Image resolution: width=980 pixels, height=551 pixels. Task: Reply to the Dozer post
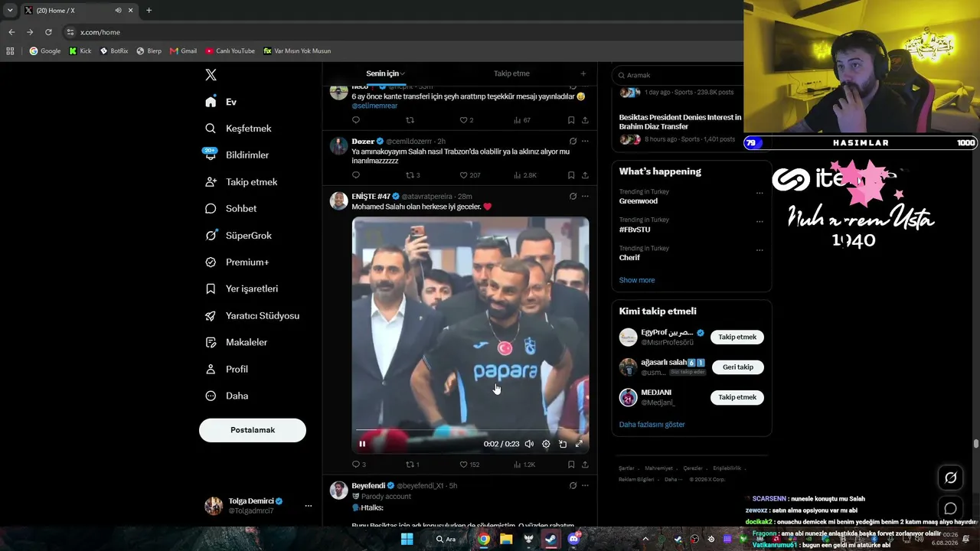pos(356,175)
